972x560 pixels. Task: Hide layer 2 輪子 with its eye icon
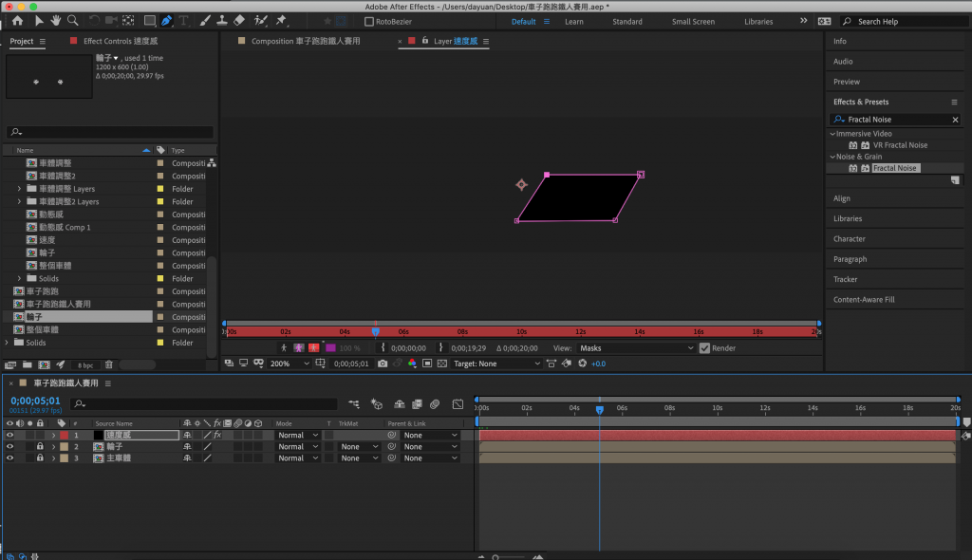(9, 446)
